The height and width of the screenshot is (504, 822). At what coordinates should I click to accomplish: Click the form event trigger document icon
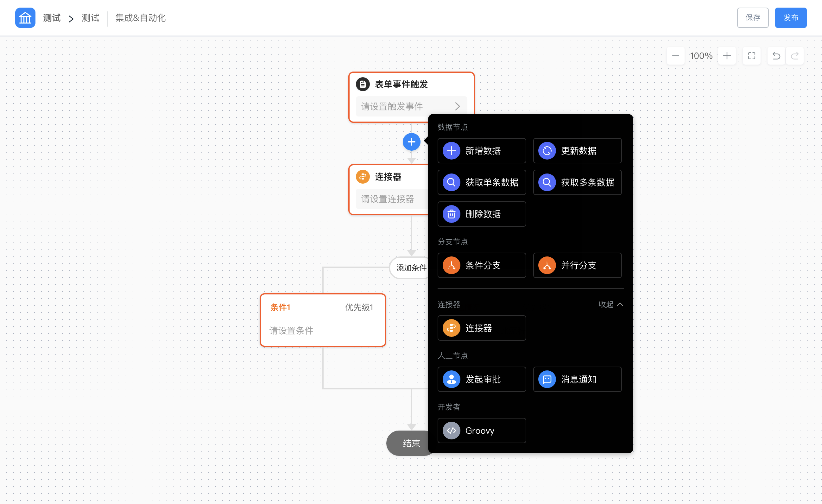pyautogui.click(x=363, y=84)
